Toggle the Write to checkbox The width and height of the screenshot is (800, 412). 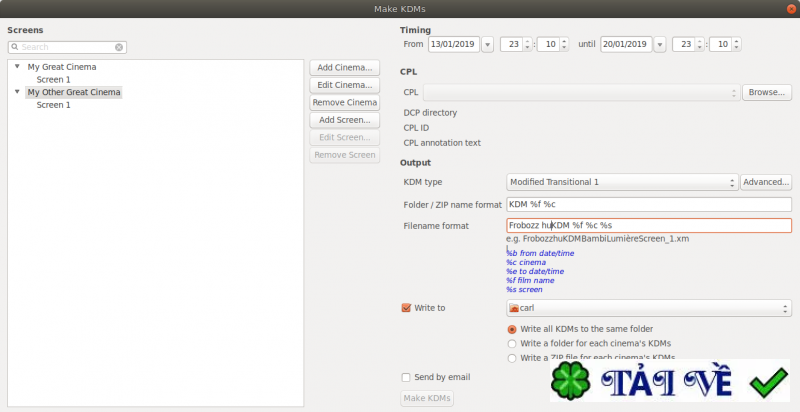click(406, 308)
